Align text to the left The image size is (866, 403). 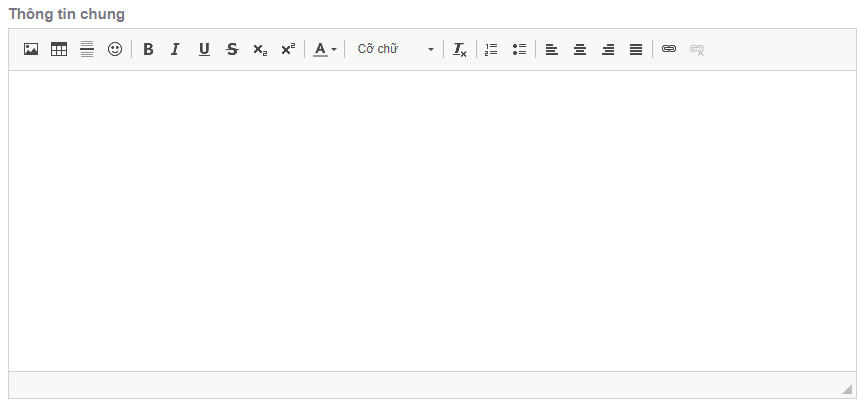(552, 49)
